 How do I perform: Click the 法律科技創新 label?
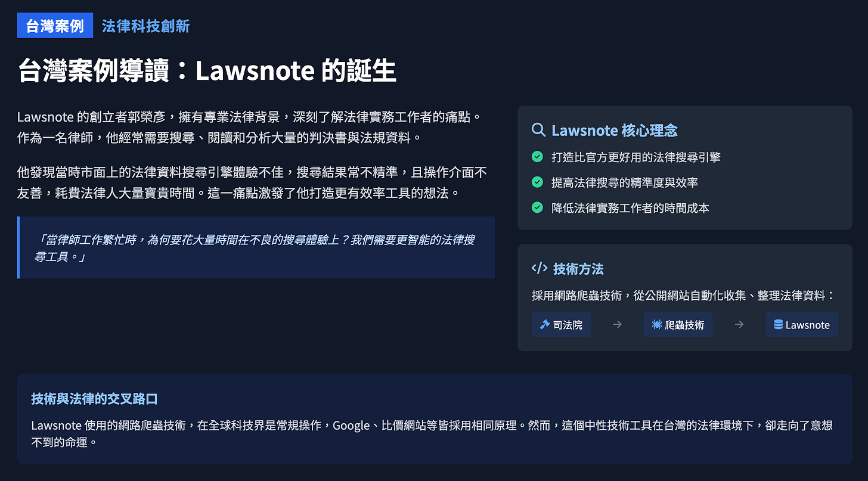145,26
